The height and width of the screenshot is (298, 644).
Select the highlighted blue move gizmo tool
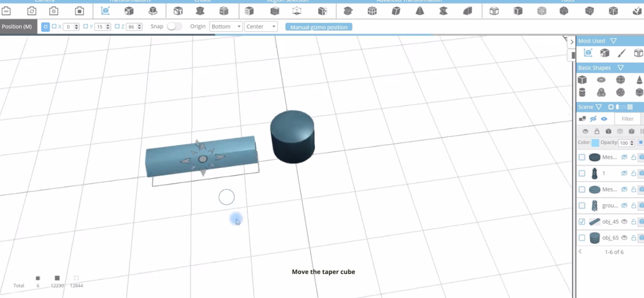click(x=105, y=11)
